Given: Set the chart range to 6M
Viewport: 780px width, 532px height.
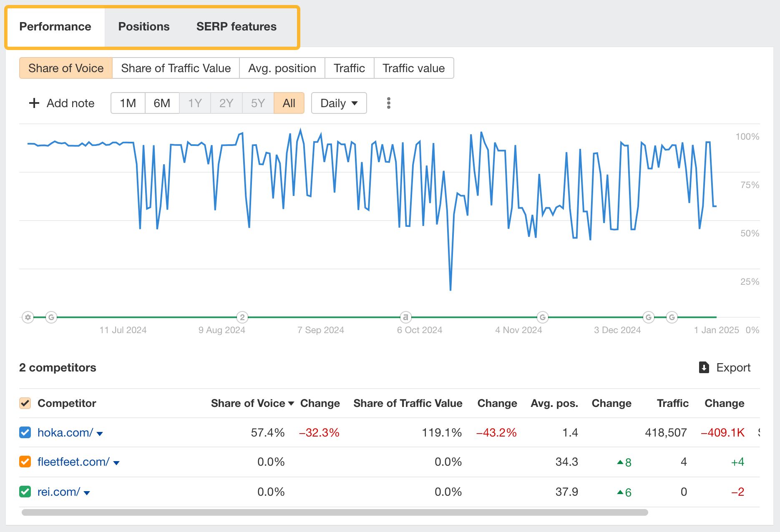Looking at the screenshot, I should (162, 103).
